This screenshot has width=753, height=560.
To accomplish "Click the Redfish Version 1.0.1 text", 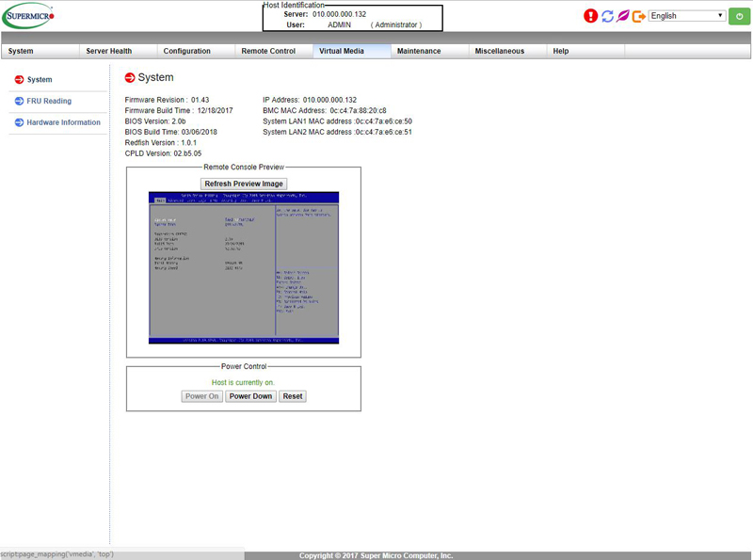I will pos(160,143).
